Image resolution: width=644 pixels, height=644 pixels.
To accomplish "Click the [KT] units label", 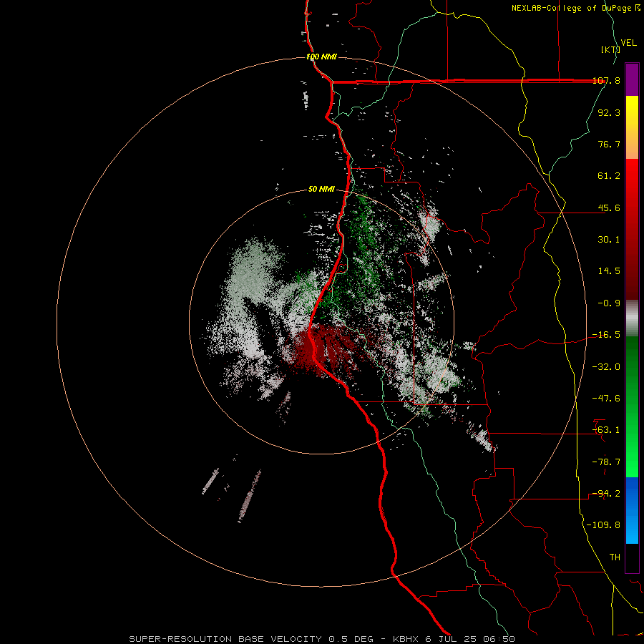I will [x=610, y=49].
